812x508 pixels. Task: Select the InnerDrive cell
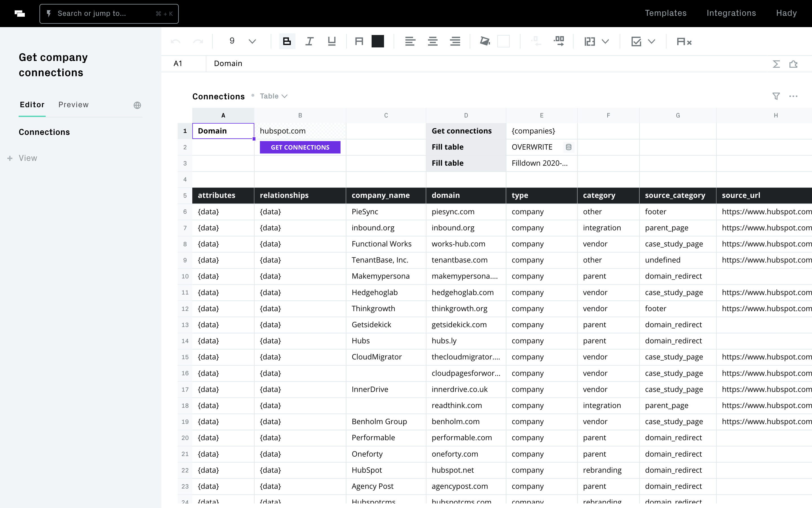coord(386,389)
